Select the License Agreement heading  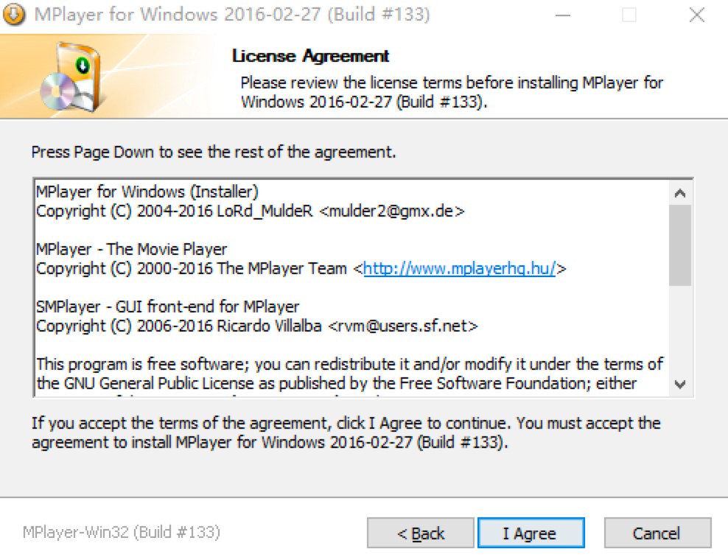[x=309, y=55]
